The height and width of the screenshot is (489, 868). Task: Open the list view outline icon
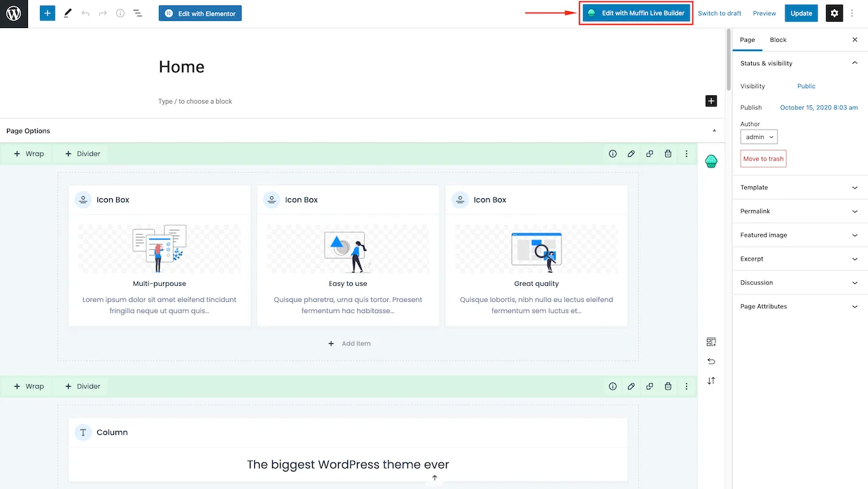coord(137,13)
